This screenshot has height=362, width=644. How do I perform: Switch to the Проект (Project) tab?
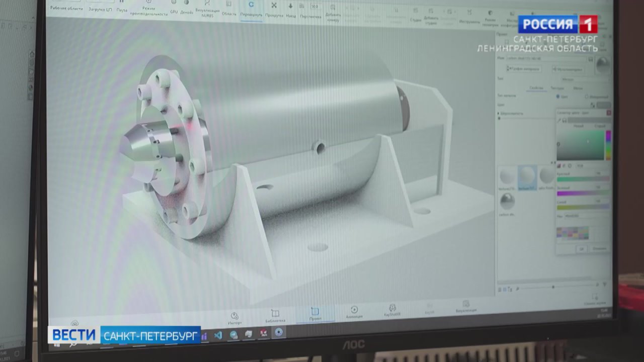(x=315, y=314)
